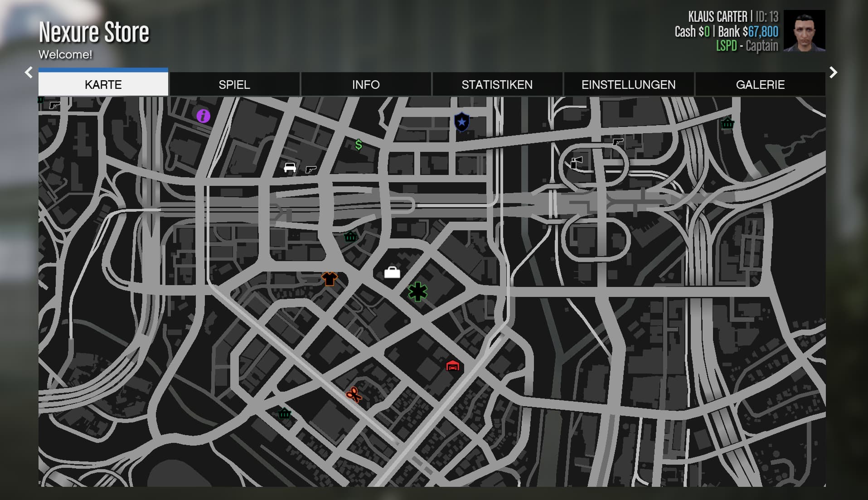
Task: Select the police station shield marker
Action: pyautogui.click(x=461, y=122)
